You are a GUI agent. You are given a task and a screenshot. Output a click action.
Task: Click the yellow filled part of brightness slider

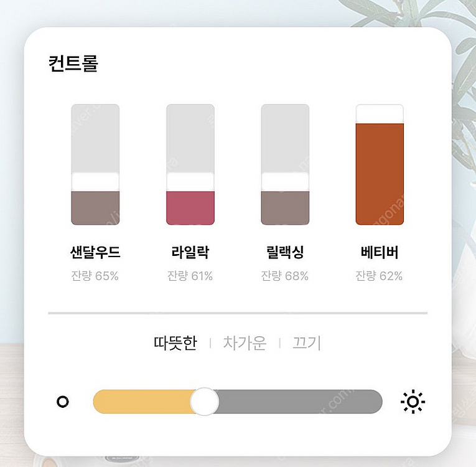[x=143, y=402]
